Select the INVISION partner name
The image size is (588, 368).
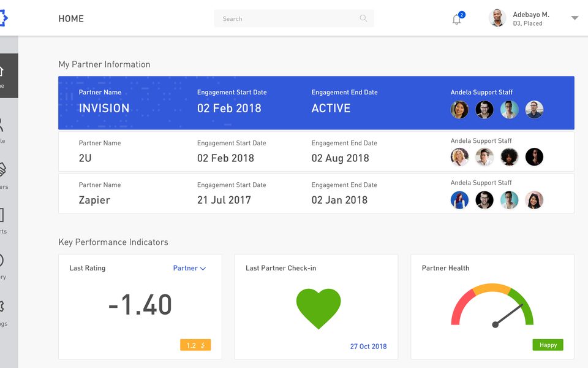coord(104,108)
